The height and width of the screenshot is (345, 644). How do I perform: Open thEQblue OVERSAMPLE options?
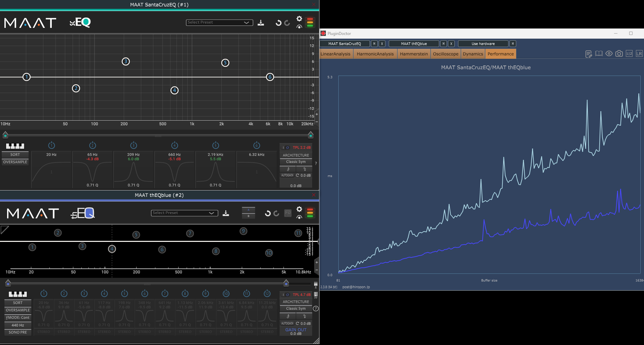18,310
